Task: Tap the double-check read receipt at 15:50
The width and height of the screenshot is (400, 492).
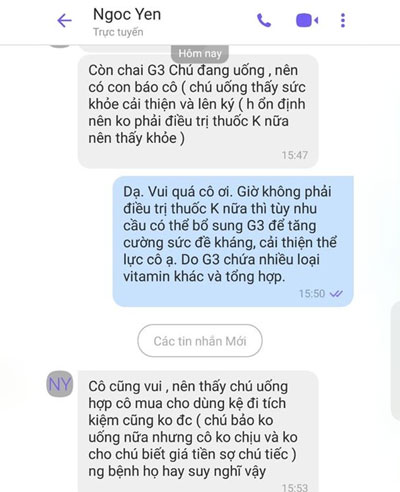Action: click(336, 294)
